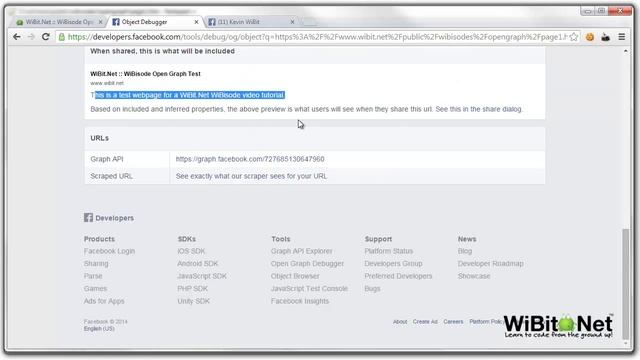This screenshot has height=360, width=640.
Task: Open the Chrome menu hamburger icon
Action: coord(622,37)
